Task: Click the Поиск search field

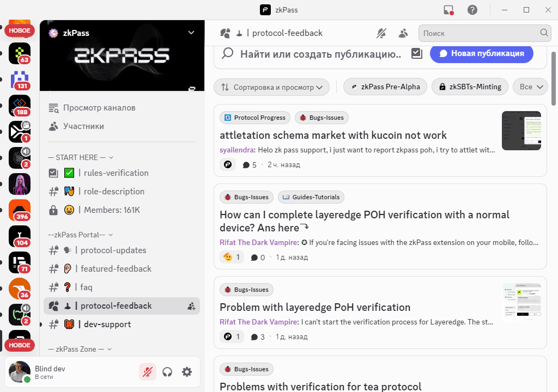Action: tap(484, 33)
